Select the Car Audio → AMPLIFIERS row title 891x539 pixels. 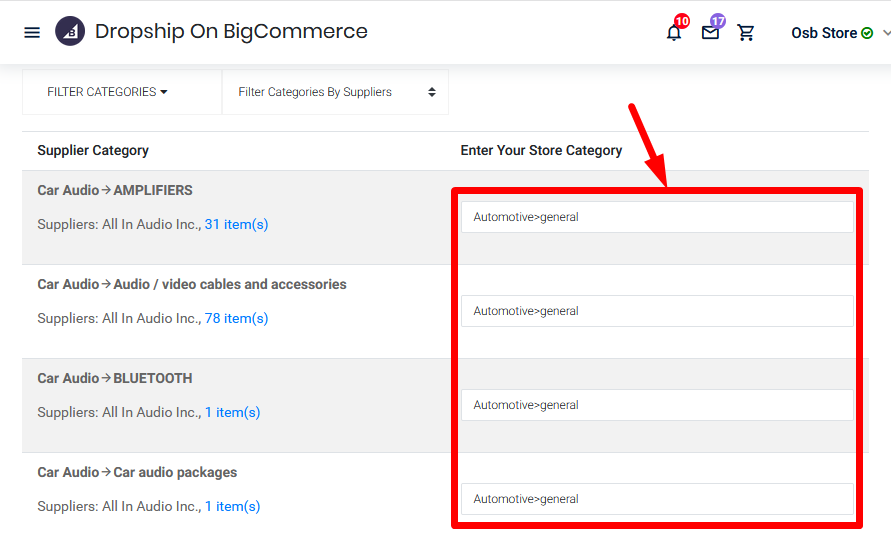tap(115, 190)
